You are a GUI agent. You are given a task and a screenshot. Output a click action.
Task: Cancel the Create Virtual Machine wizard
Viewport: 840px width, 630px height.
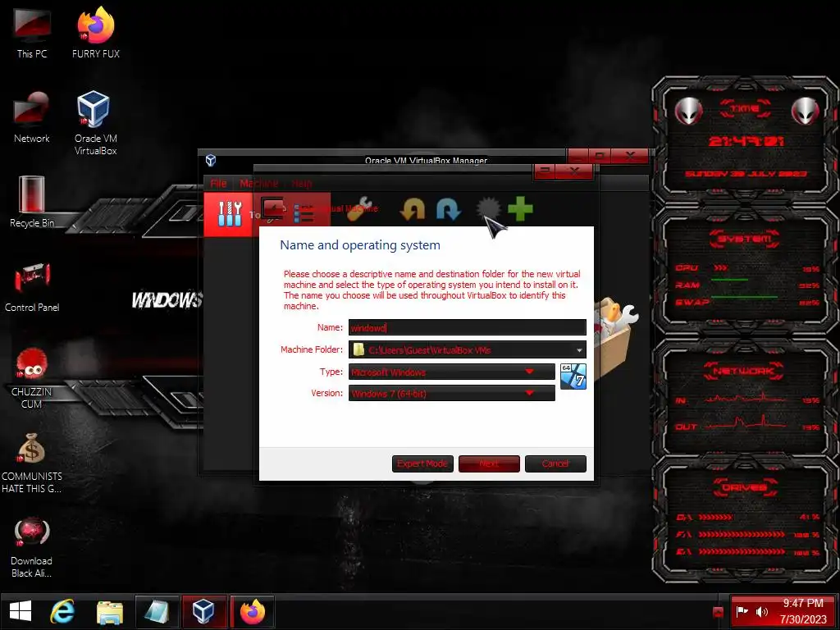pyautogui.click(x=555, y=463)
